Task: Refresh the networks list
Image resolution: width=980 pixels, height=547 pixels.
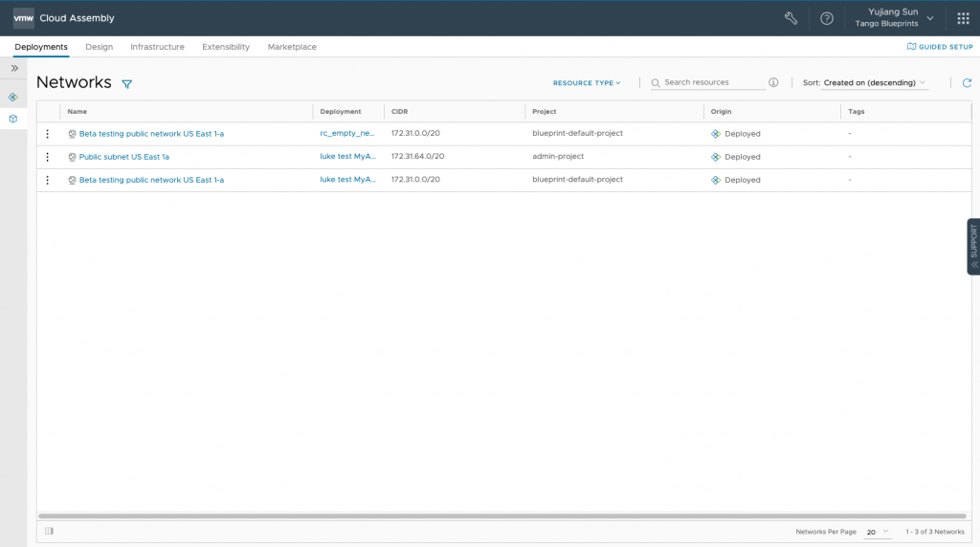Action: pos(967,82)
